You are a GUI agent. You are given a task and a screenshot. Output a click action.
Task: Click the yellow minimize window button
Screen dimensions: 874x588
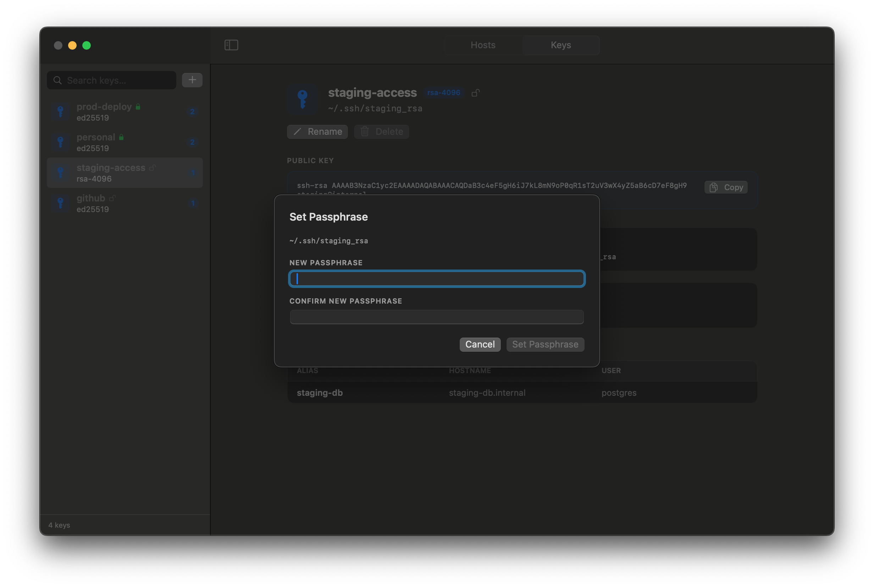(x=72, y=45)
